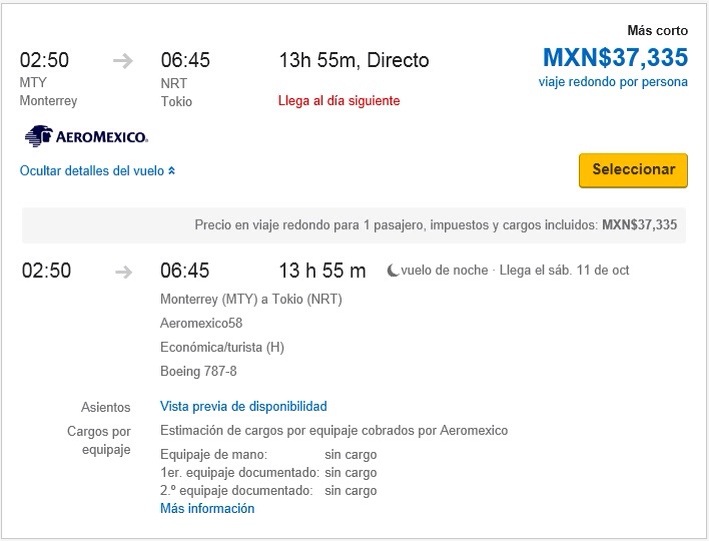Screen dimensions: 709x541
Task: Click the arrow between 02:50 and 06:45 in summary
Action: pos(123,61)
